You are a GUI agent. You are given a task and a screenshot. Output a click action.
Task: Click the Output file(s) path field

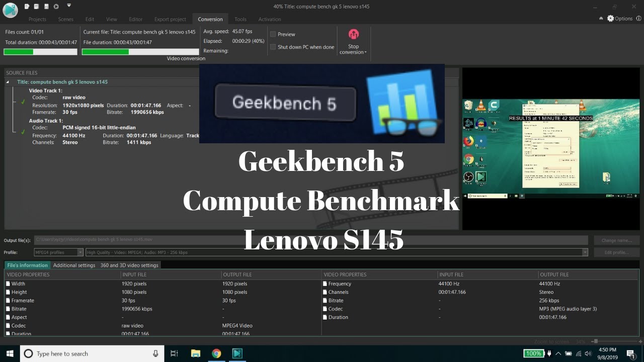(311, 240)
